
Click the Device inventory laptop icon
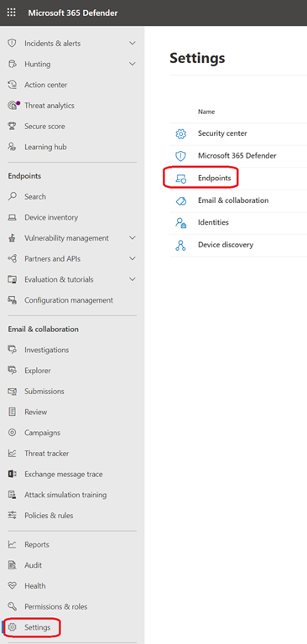click(12, 217)
